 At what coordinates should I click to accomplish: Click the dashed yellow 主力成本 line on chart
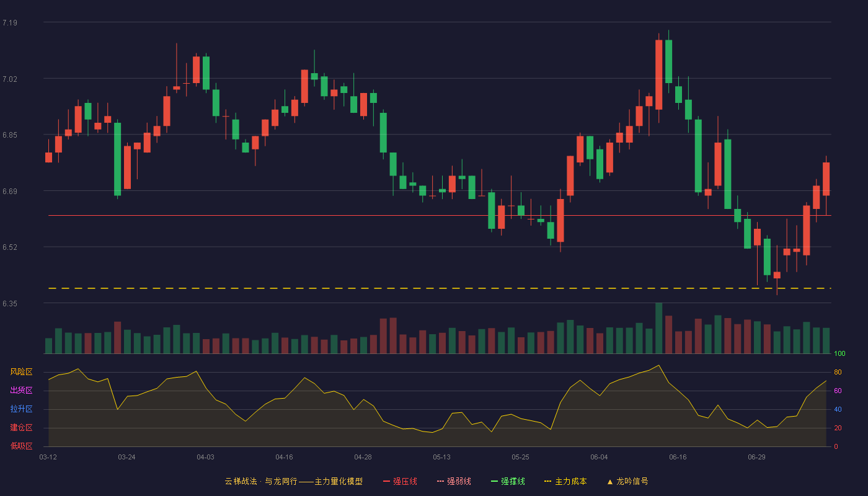440,288
